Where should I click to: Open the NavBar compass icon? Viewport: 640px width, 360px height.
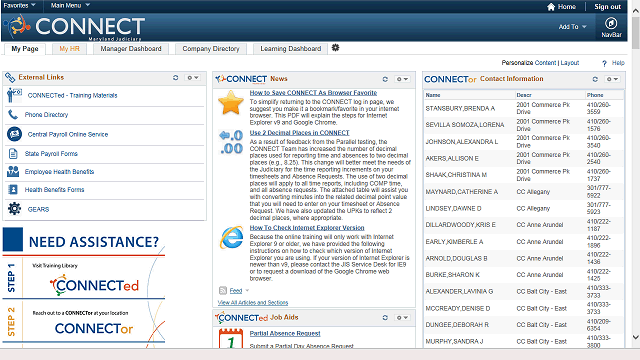pos(611,23)
